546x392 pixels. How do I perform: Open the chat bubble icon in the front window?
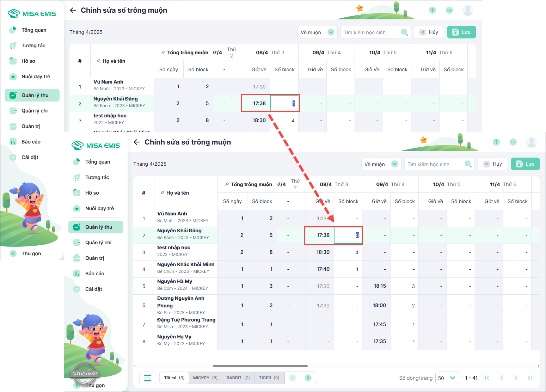[x=513, y=142]
